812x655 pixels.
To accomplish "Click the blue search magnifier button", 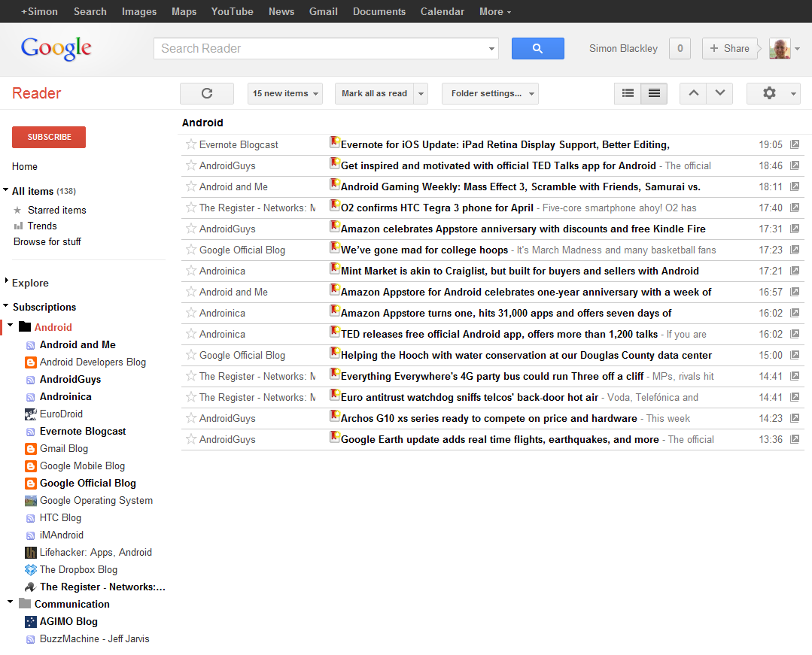I will [537, 49].
